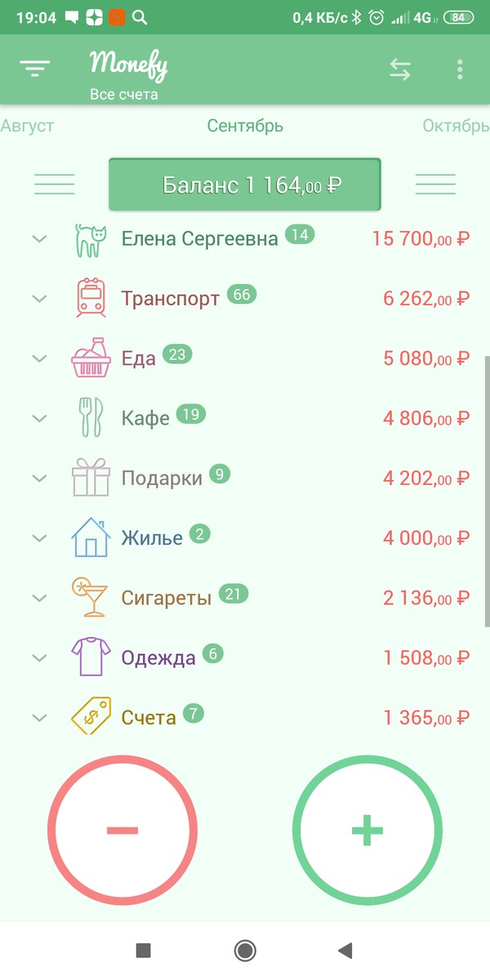Click the Одежда t-shirt category icon
The width and height of the screenshot is (490, 980).
point(92,657)
